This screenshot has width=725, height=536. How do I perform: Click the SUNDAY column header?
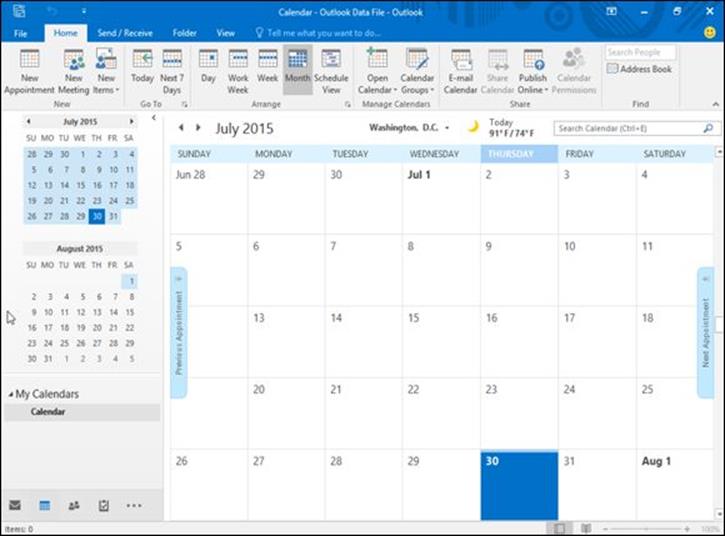coord(209,154)
